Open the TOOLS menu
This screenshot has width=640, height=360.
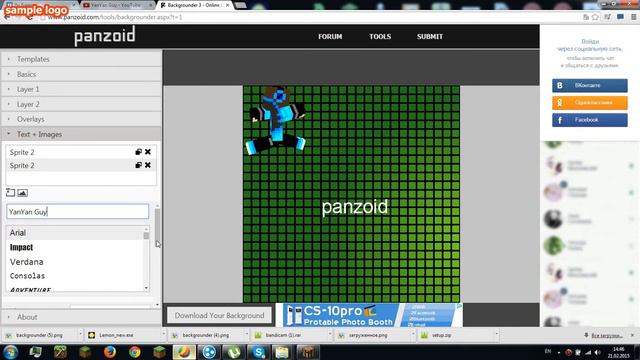click(x=380, y=37)
